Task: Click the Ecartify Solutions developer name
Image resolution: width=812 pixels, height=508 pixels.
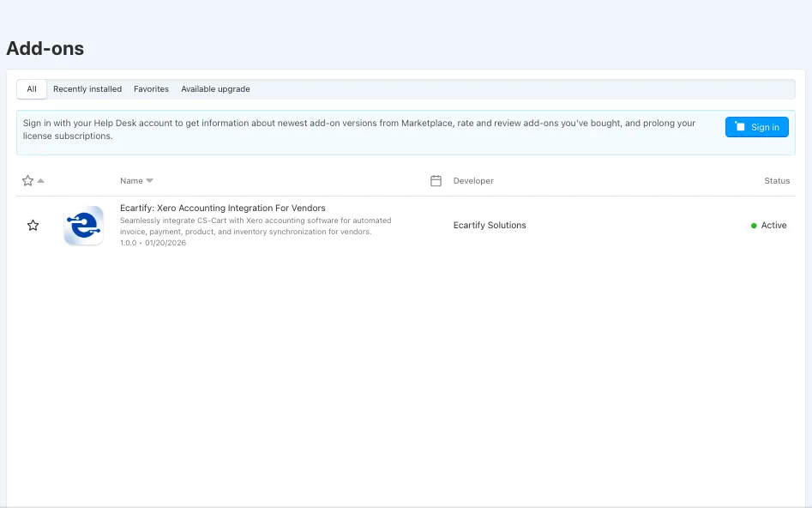Action: click(490, 226)
